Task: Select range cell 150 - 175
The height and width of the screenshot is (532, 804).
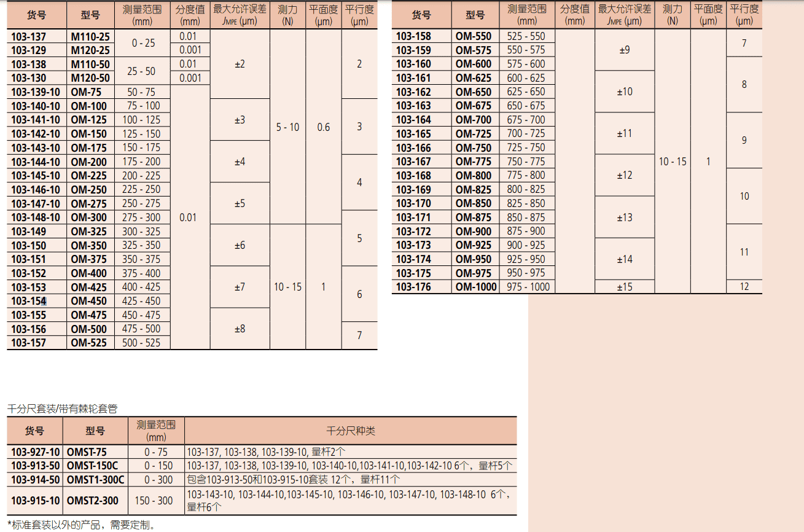Action: 141,147
